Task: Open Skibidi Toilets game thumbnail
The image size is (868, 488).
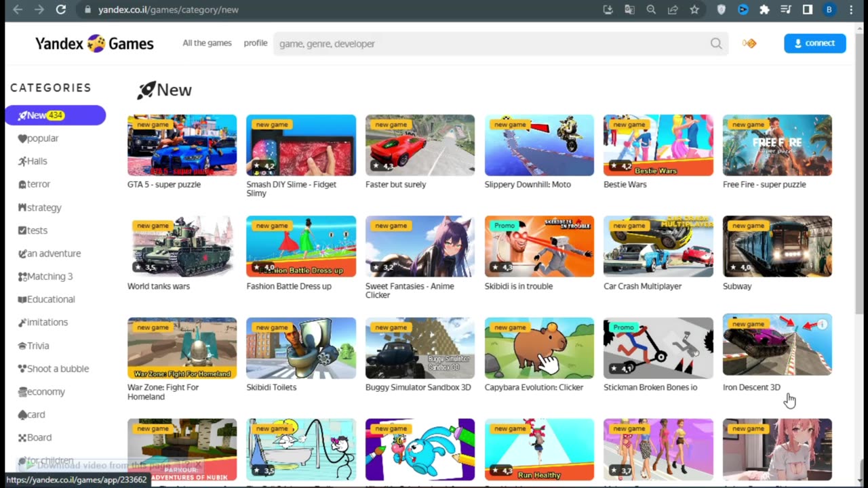Action: [x=301, y=348]
